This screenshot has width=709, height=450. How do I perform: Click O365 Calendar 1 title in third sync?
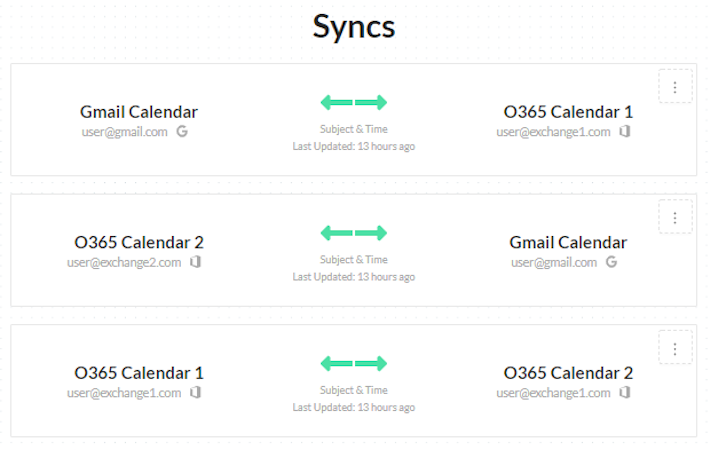point(139,373)
